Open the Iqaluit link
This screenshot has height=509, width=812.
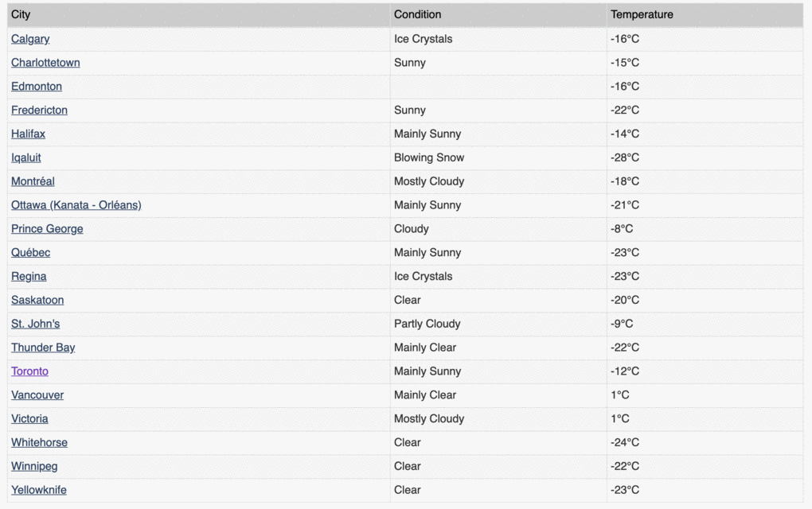pyautogui.click(x=26, y=157)
